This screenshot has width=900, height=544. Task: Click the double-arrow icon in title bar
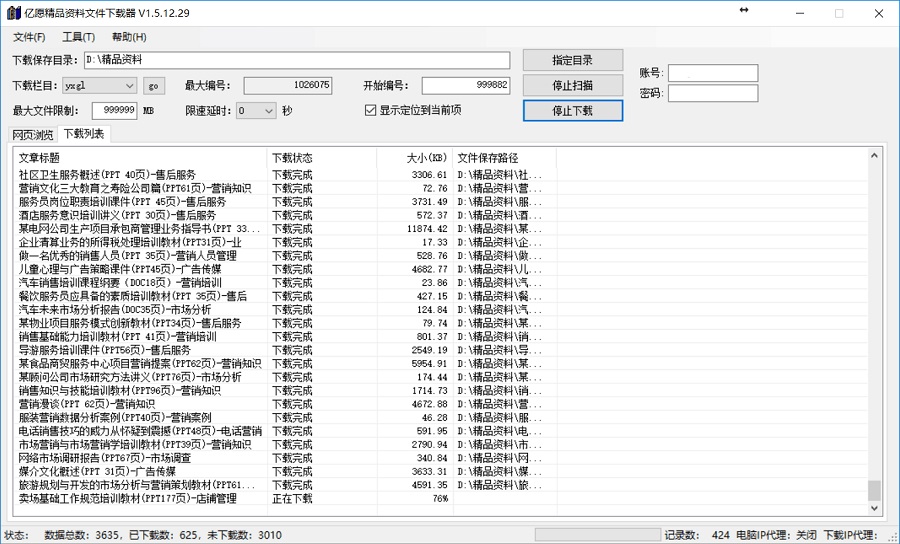[x=744, y=12]
